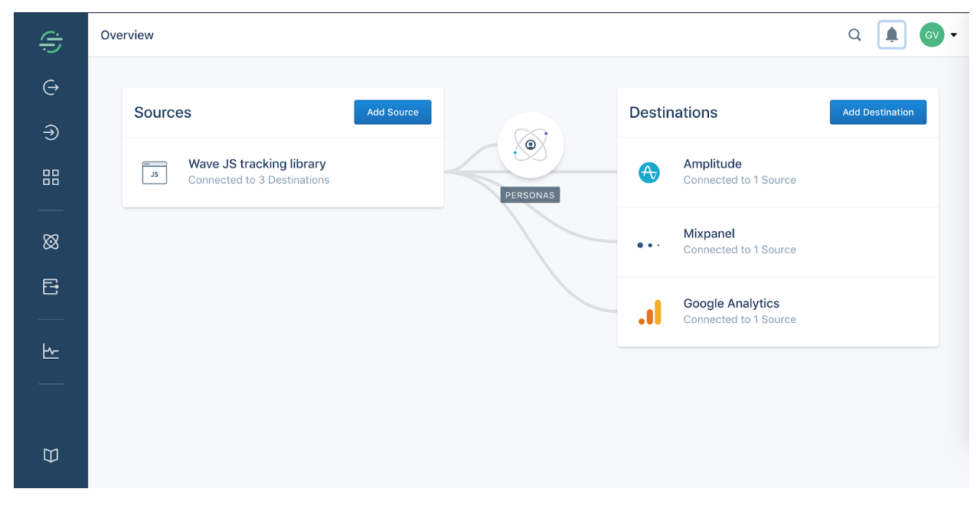Select the Mixpanel destination
Image resolution: width=980 pixels, height=505 pixels.
(709, 233)
